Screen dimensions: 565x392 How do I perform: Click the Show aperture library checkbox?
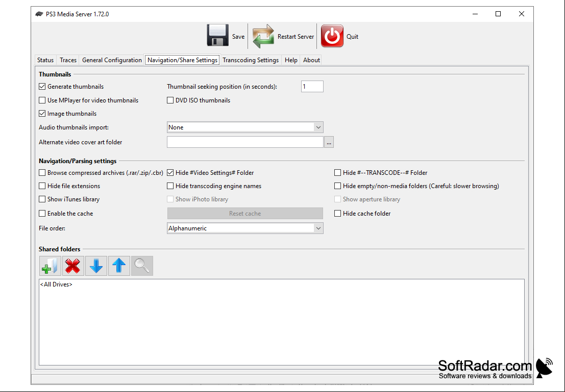[x=337, y=199]
